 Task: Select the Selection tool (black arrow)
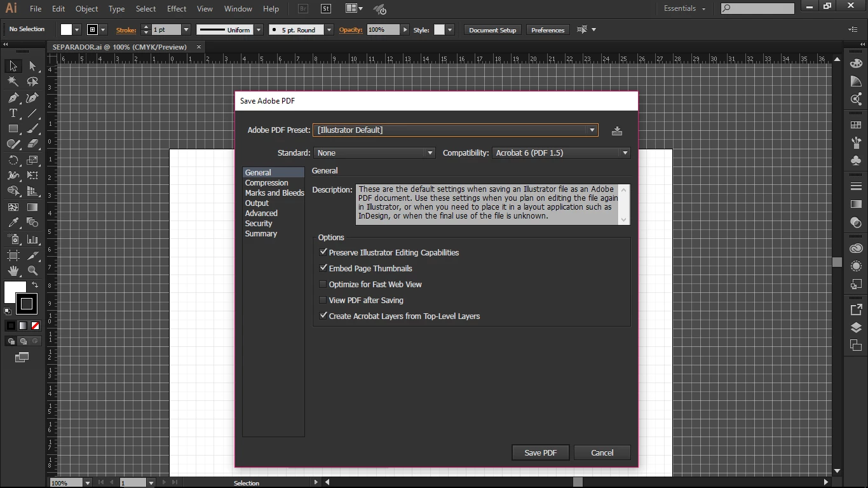click(13, 66)
